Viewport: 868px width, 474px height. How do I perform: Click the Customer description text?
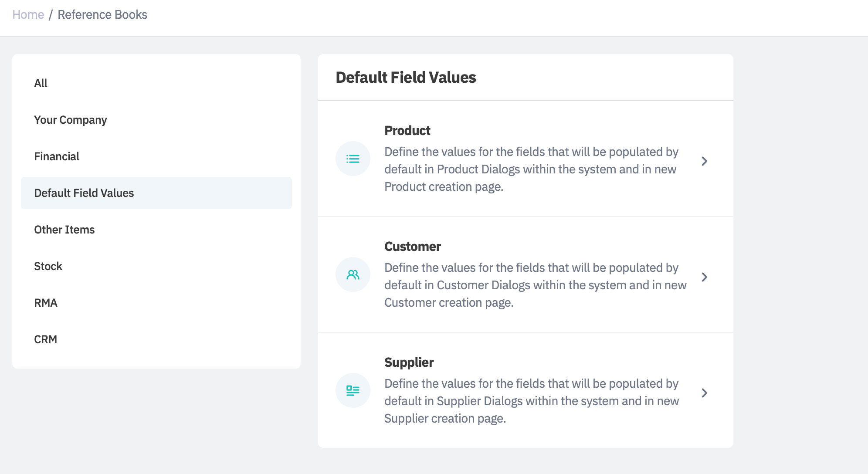pos(535,285)
